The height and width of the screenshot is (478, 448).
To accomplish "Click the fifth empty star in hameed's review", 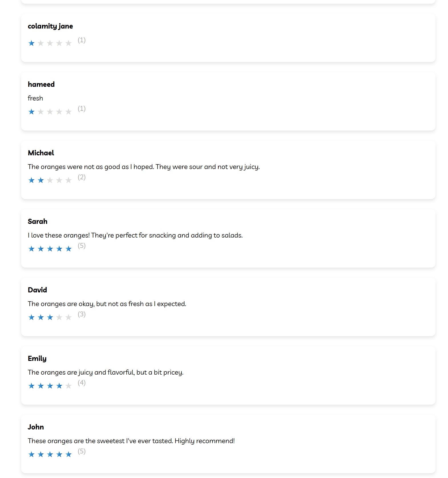I will [x=68, y=112].
